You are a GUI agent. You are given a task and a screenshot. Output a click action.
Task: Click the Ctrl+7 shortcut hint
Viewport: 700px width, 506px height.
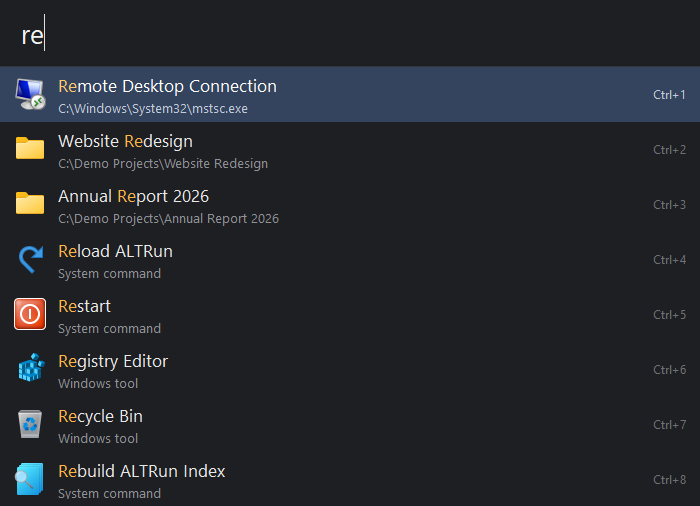tap(669, 424)
